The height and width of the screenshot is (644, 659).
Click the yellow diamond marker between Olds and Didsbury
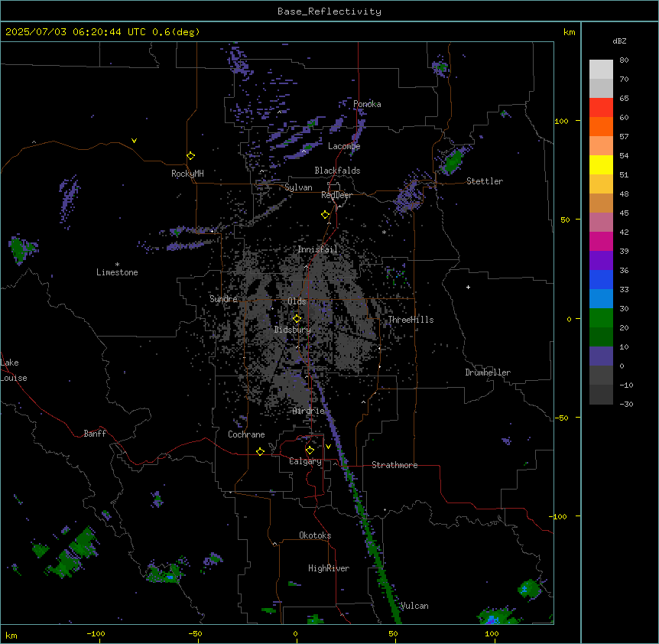point(297,319)
